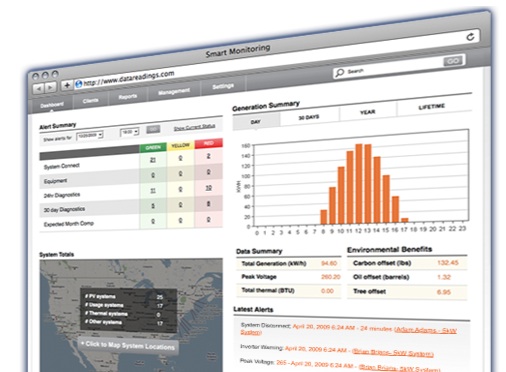Open Brian Briggs link in Peak Voltage alert
The width and height of the screenshot is (506, 372).
[400, 368]
